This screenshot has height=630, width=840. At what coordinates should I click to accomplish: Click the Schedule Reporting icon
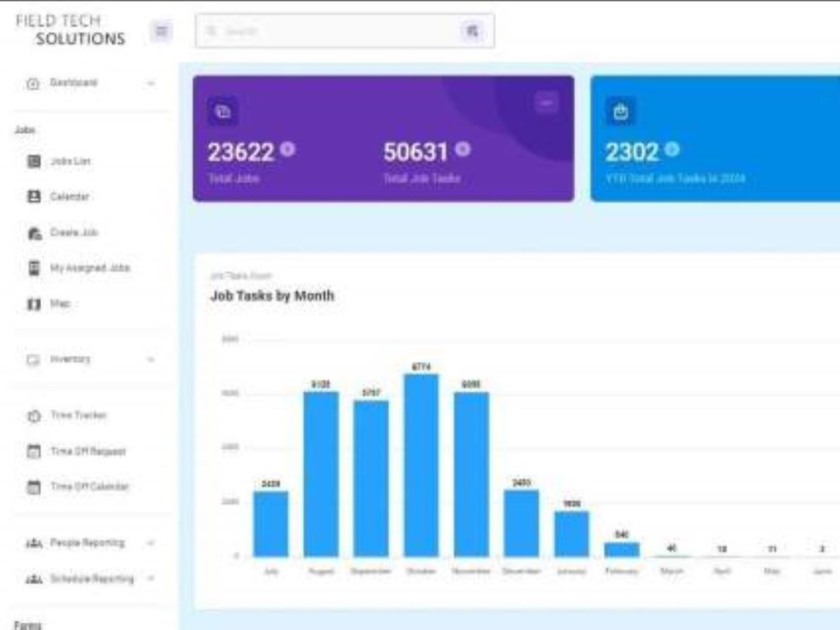(34, 579)
